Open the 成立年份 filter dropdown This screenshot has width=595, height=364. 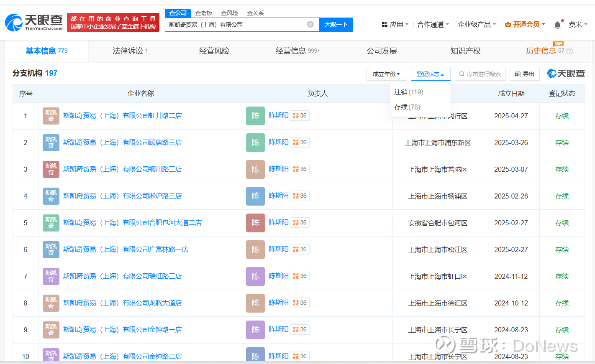pyautogui.click(x=387, y=74)
